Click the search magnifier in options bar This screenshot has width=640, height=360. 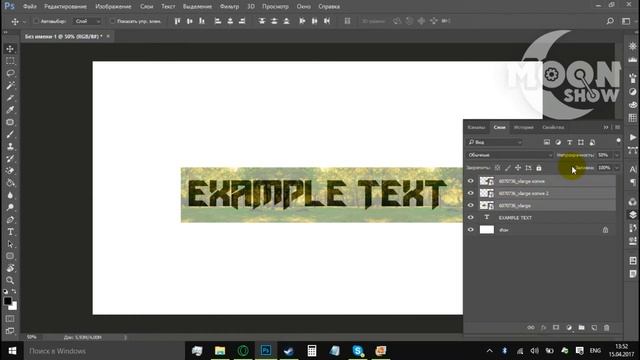[x=610, y=21]
